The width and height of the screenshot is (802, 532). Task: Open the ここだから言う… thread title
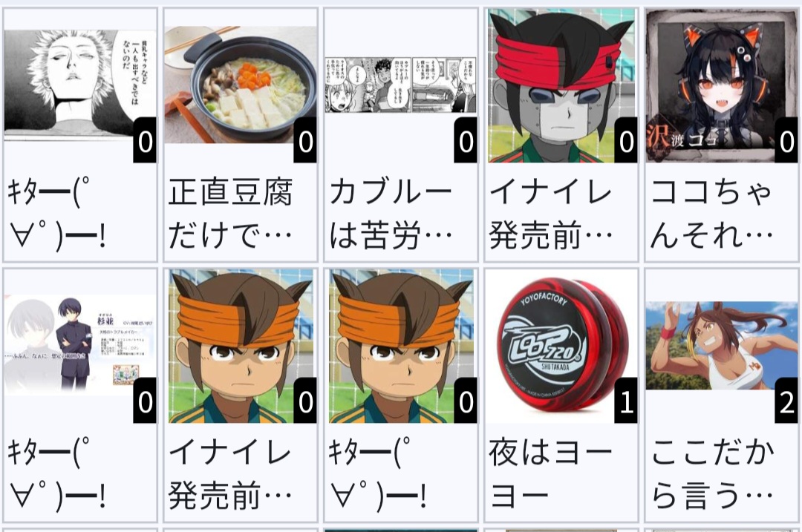coord(711,473)
